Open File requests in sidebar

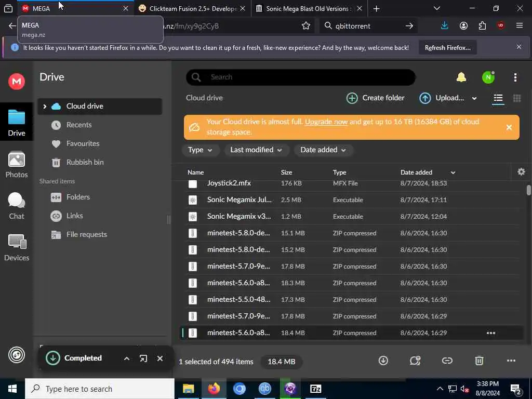click(x=87, y=234)
